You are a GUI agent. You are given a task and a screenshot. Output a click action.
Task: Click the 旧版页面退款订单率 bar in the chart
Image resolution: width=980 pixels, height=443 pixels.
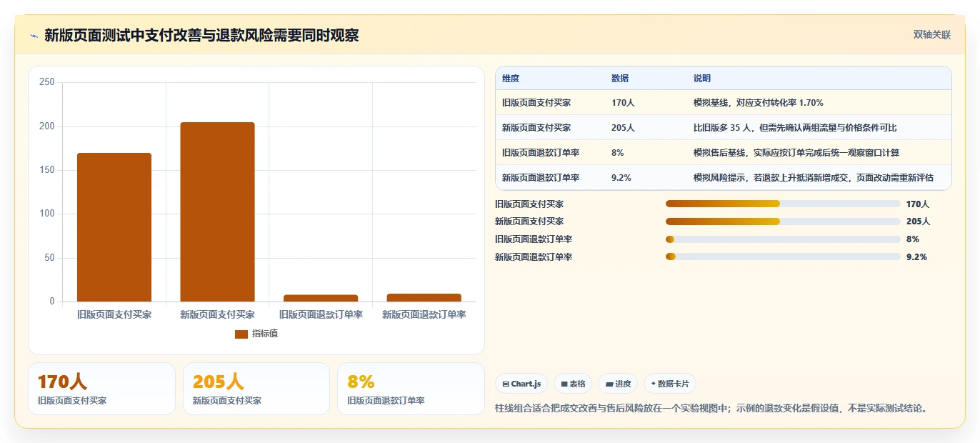(321, 298)
